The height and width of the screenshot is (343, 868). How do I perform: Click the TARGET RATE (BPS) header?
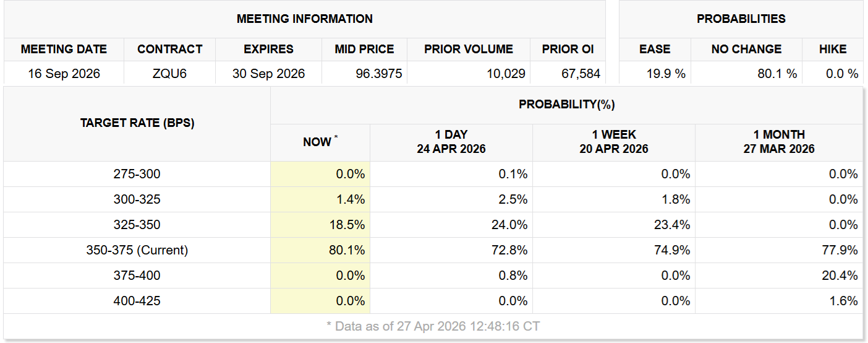click(x=137, y=123)
